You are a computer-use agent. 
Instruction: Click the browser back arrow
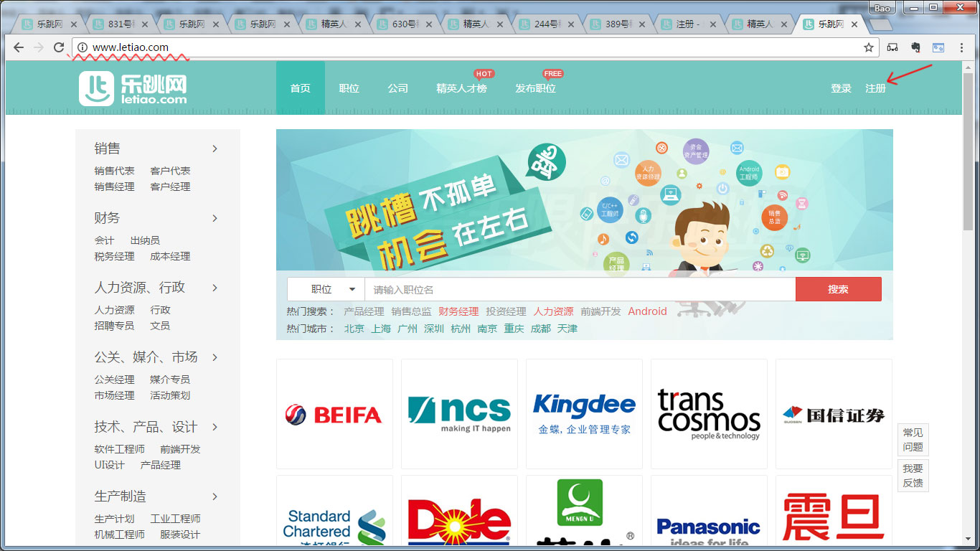click(x=19, y=47)
